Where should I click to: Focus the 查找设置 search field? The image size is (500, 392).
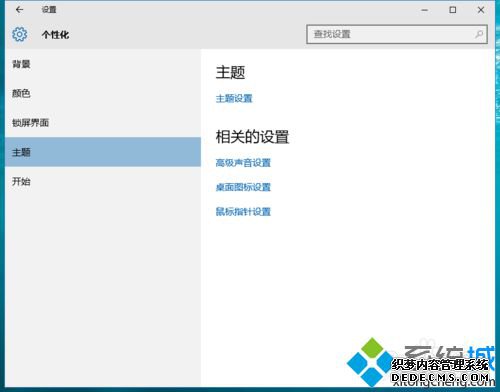397,34
